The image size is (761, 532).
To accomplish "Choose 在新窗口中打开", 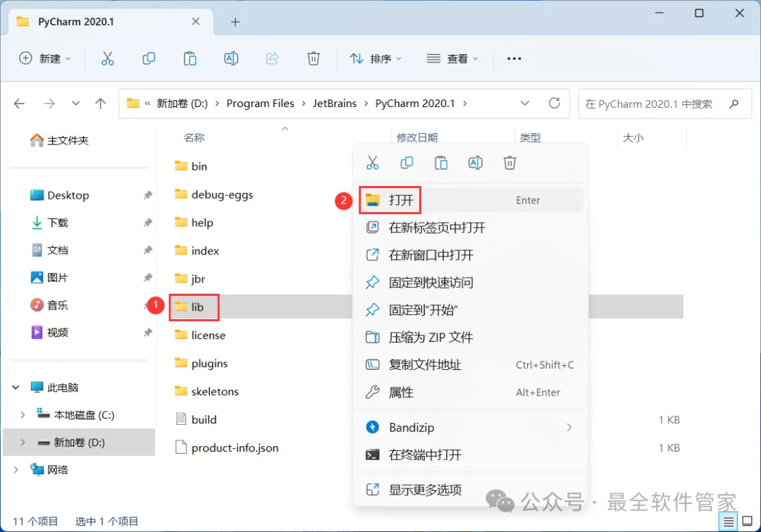I will point(470,255).
